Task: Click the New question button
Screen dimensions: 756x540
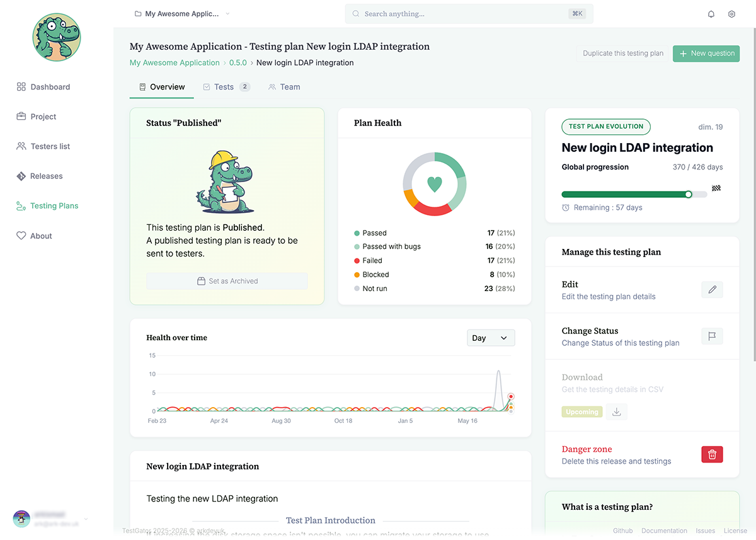Action: pos(706,54)
